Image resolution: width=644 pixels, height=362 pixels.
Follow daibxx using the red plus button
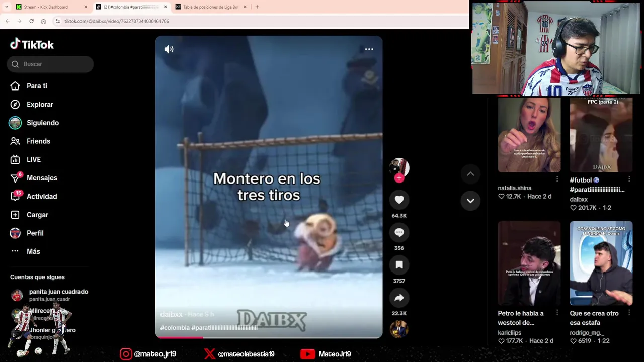399,178
